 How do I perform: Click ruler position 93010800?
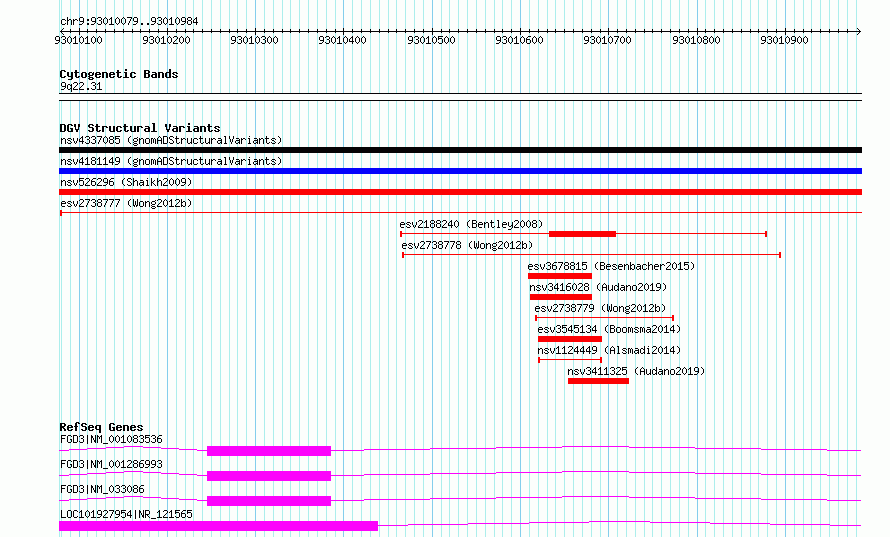click(696, 40)
